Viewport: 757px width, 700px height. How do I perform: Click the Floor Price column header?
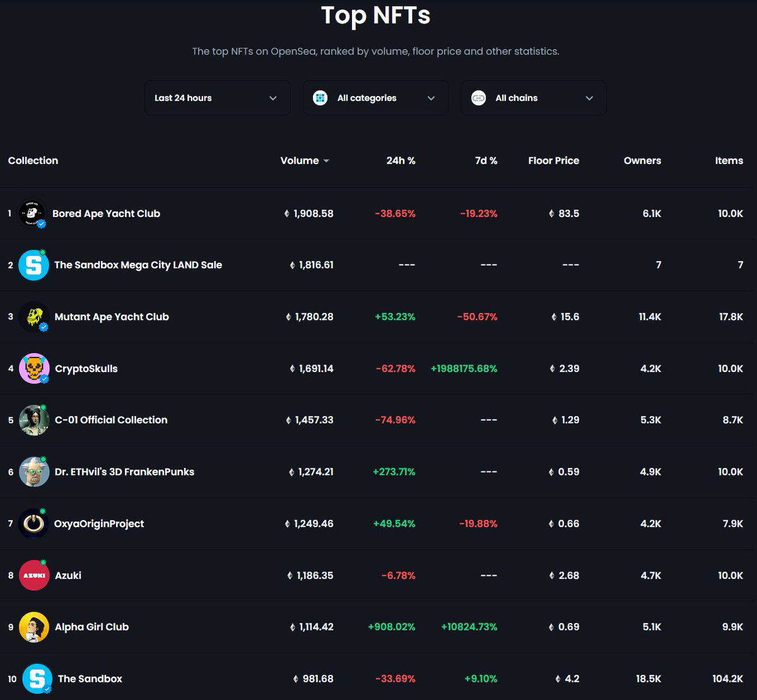(x=554, y=161)
